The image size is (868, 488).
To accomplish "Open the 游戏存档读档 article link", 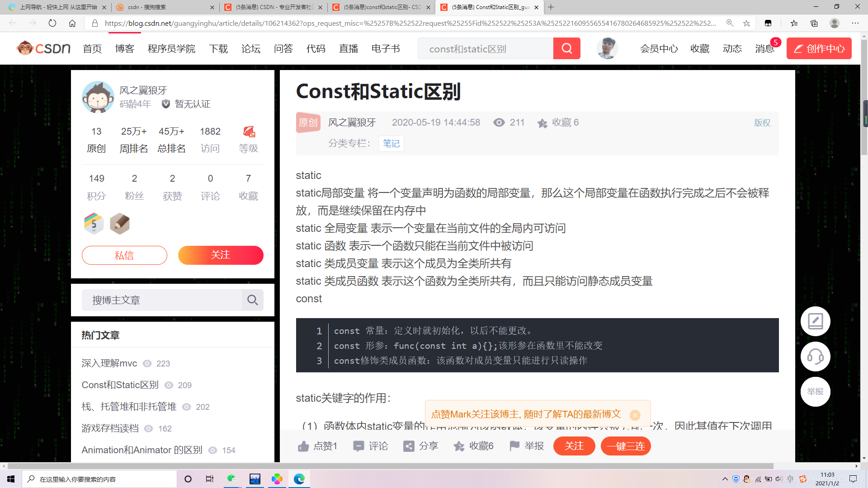I will point(110,428).
